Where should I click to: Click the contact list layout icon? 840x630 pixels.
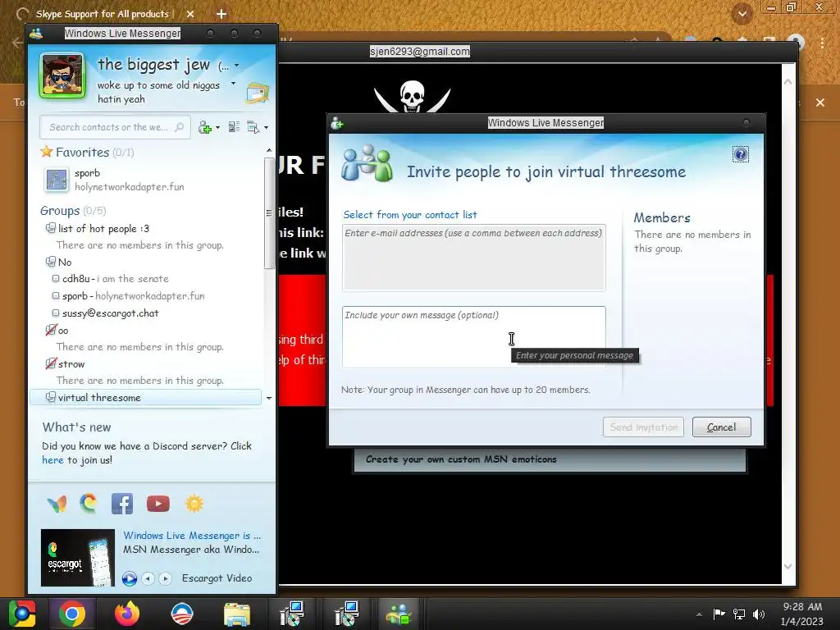234,127
